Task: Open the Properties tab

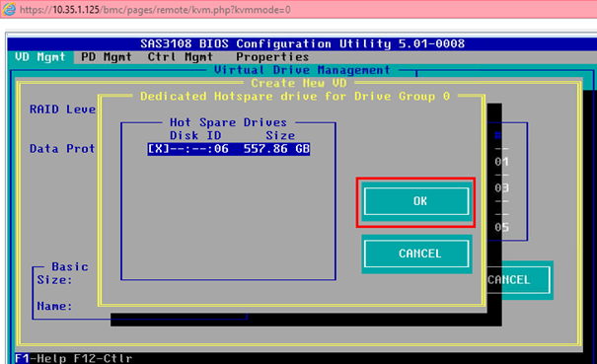Action: click(272, 57)
